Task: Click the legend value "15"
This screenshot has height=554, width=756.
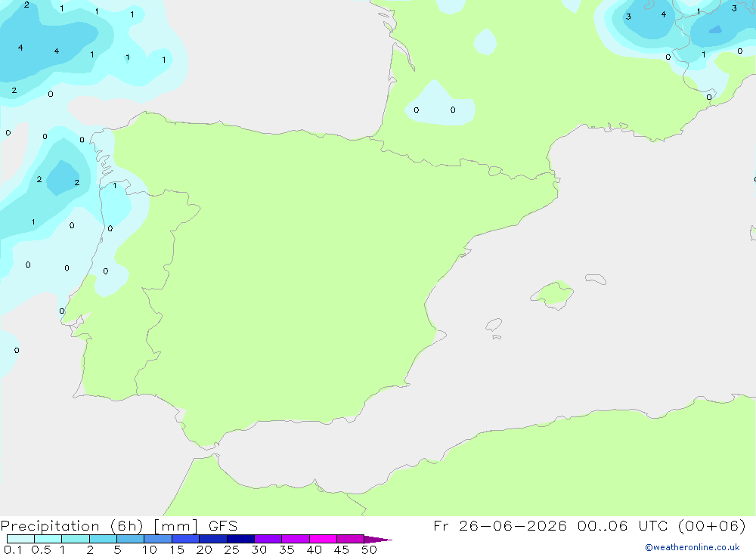Action: [177, 549]
